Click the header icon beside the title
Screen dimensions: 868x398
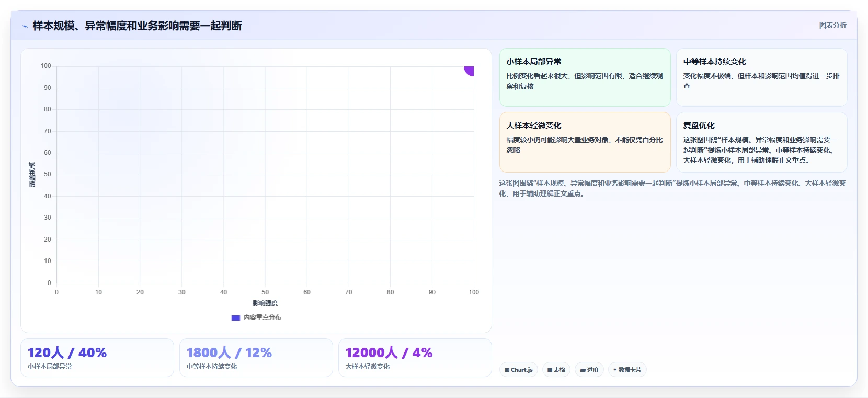click(25, 26)
